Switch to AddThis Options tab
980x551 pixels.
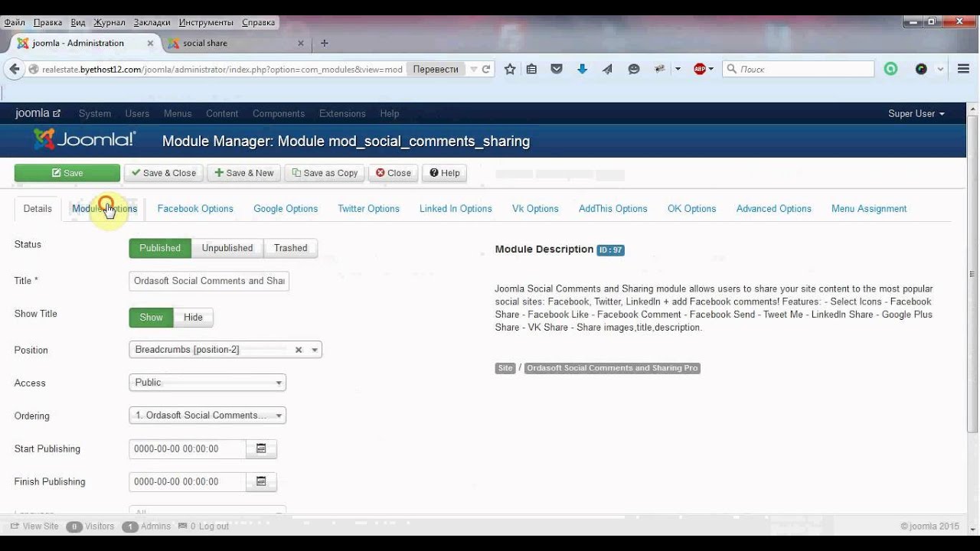pos(613,209)
